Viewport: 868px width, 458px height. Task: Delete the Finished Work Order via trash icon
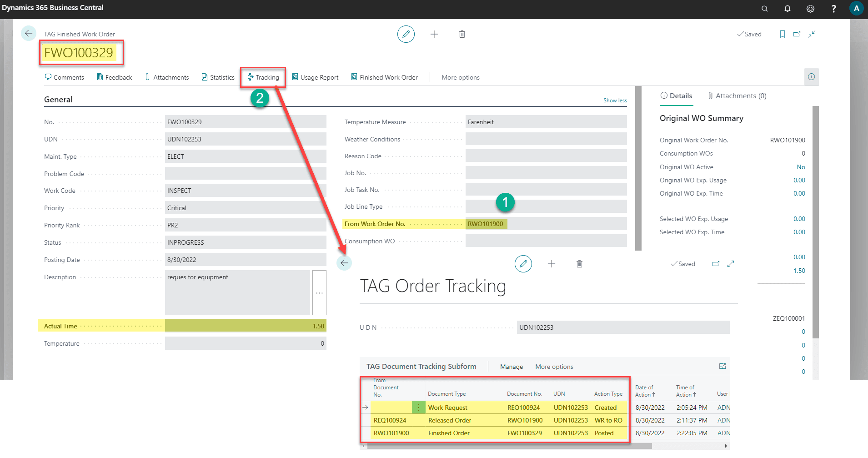coord(462,34)
